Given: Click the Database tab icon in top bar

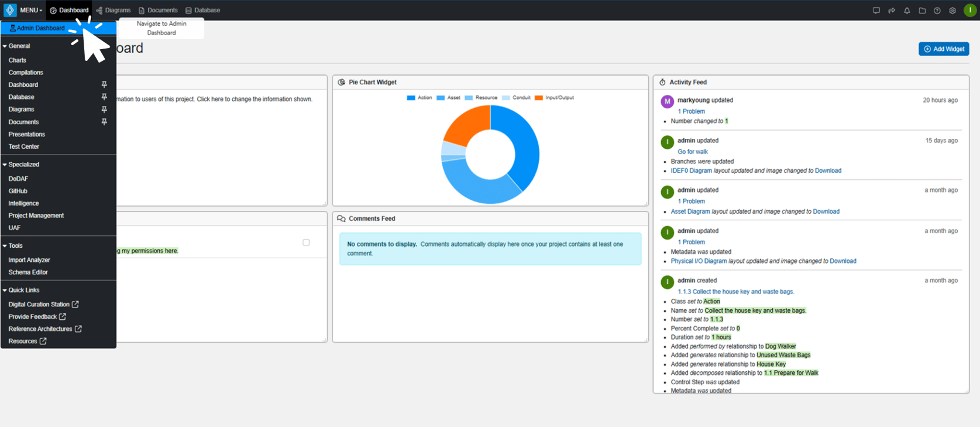Looking at the screenshot, I should pyautogui.click(x=188, y=11).
